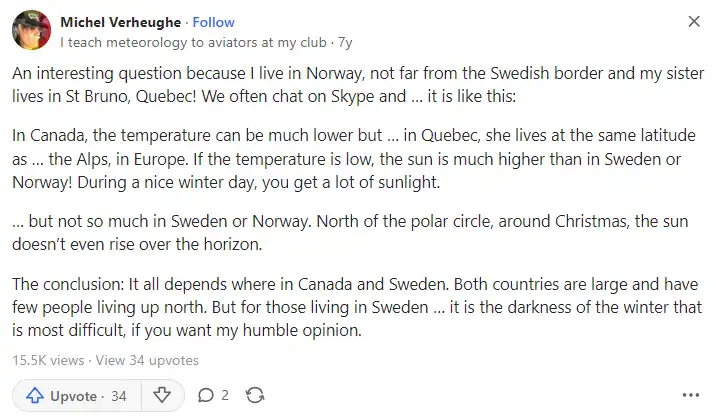716x416 pixels.
Task: Click the paragraph starting 'In Canada, the temperature'
Action: [x=354, y=158]
